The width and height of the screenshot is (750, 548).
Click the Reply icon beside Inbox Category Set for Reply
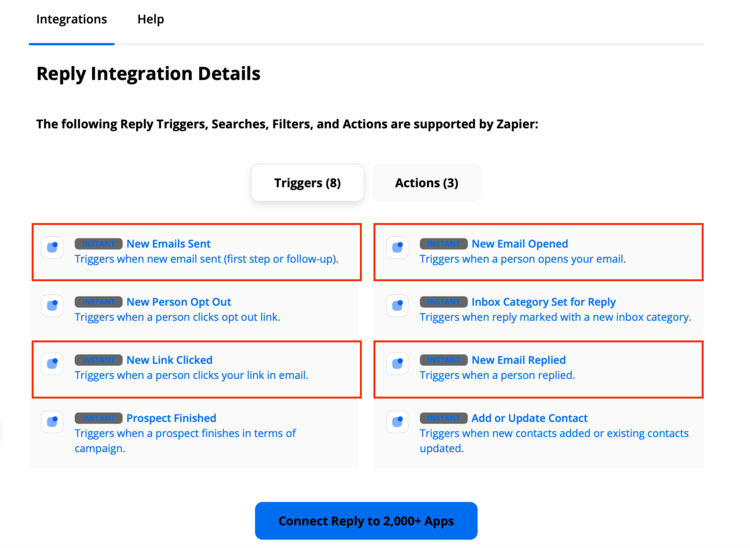point(397,306)
